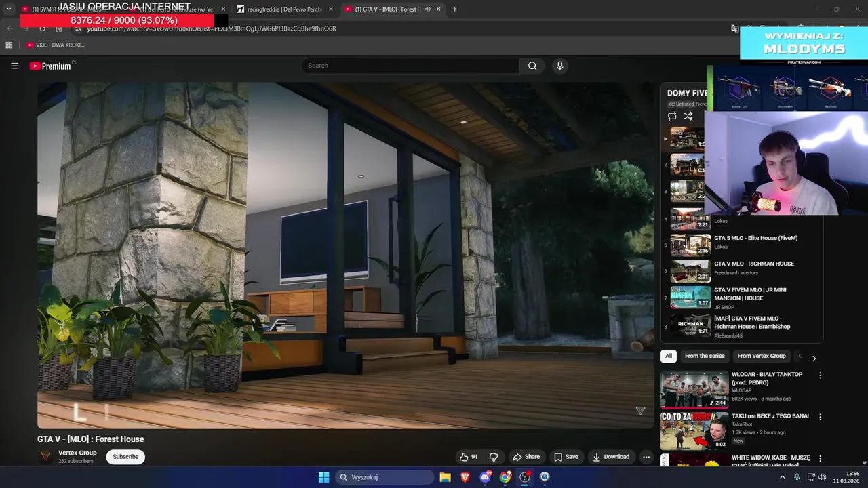Open the taskbar volume speaker icon
The width and height of the screenshot is (868, 488).
click(x=823, y=477)
